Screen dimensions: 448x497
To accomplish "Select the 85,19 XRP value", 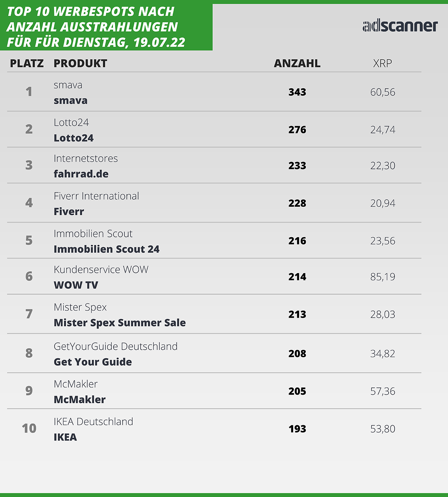I will point(383,277).
